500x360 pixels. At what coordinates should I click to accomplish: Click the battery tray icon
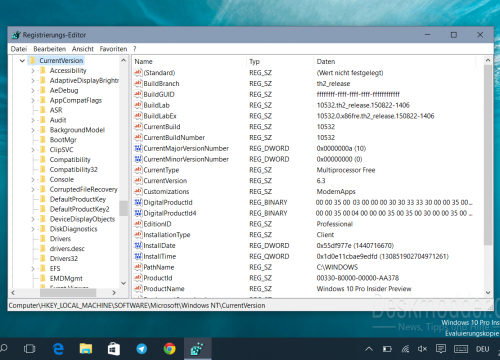[387, 349]
